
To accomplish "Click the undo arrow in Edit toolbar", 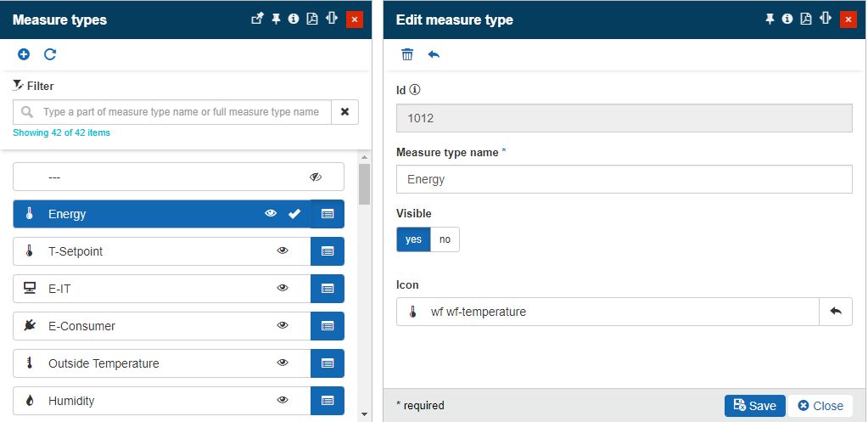I will [x=434, y=54].
